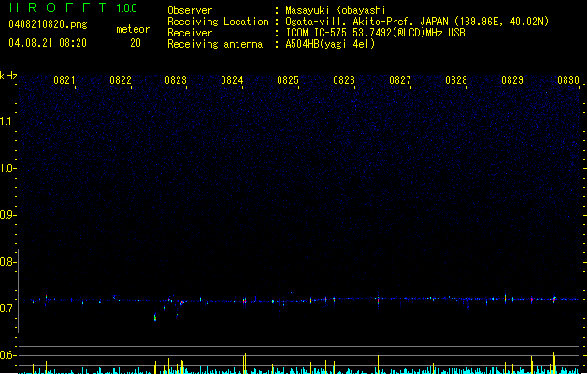Select observer name Masayuki Kobayashi
Image resolution: width=588 pixels, height=374 pixels.
coord(336,10)
